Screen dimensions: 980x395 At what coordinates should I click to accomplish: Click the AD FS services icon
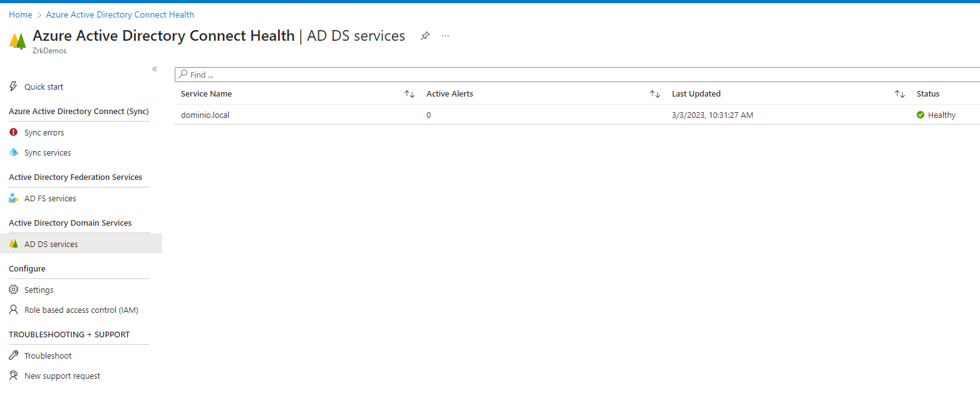pyautogui.click(x=14, y=198)
